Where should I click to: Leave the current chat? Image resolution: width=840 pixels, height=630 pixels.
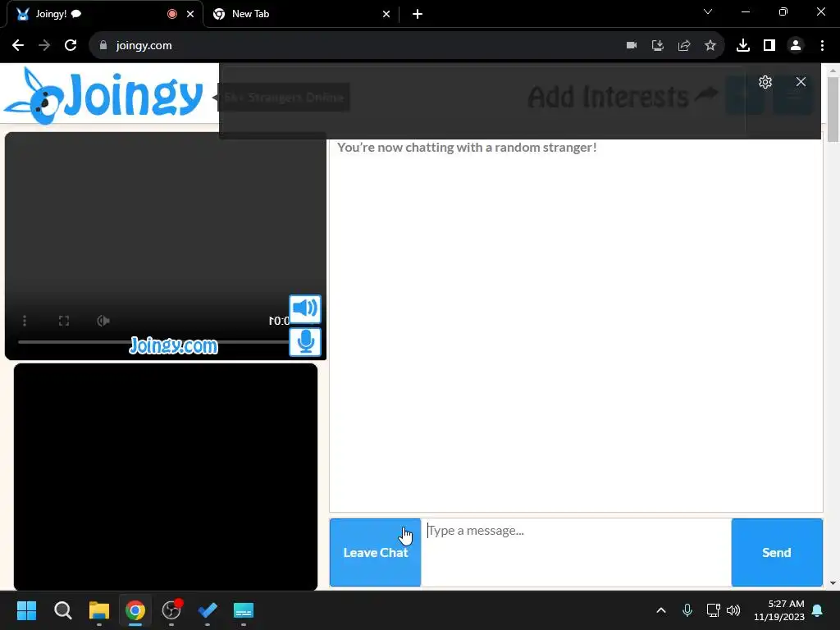pos(375,552)
